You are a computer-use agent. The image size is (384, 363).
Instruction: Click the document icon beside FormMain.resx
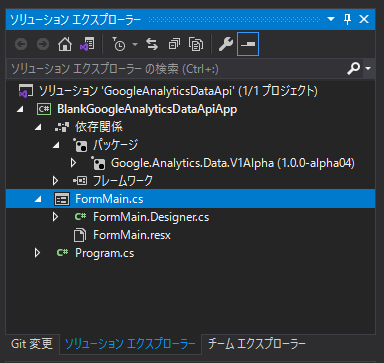80,235
